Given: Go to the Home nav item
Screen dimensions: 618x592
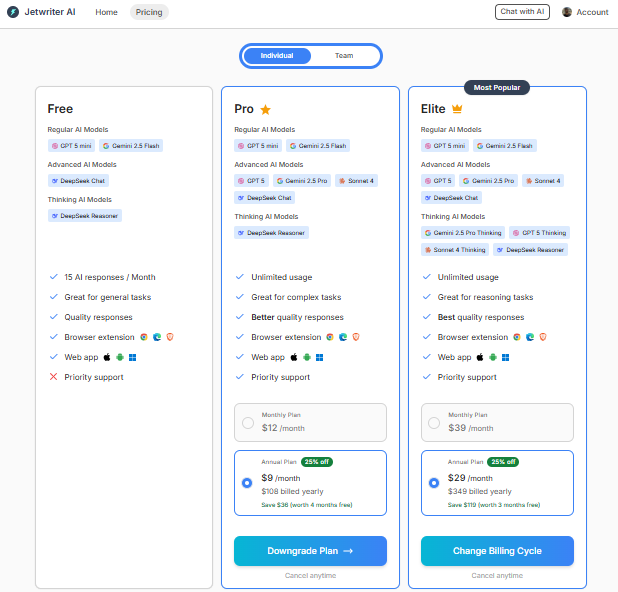Looking at the screenshot, I should 106,12.
